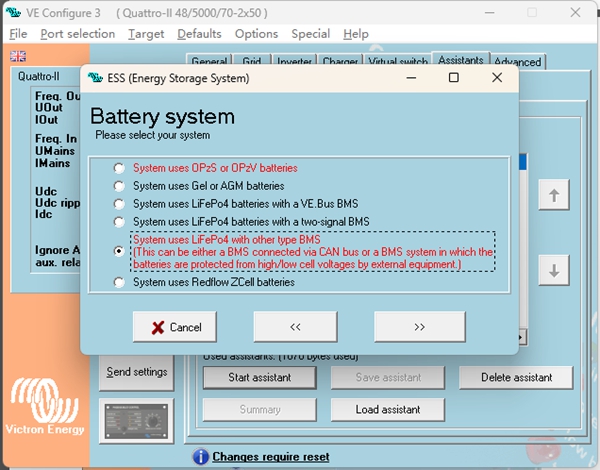Click the Start assistant button
The width and height of the screenshot is (600, 470).
(x=259, y=378)
